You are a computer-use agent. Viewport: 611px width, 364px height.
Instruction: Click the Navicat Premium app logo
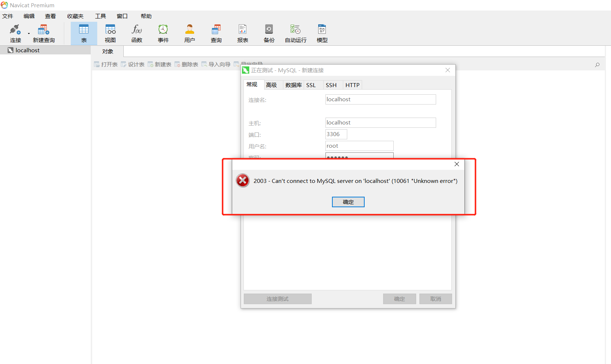[4, 5]
